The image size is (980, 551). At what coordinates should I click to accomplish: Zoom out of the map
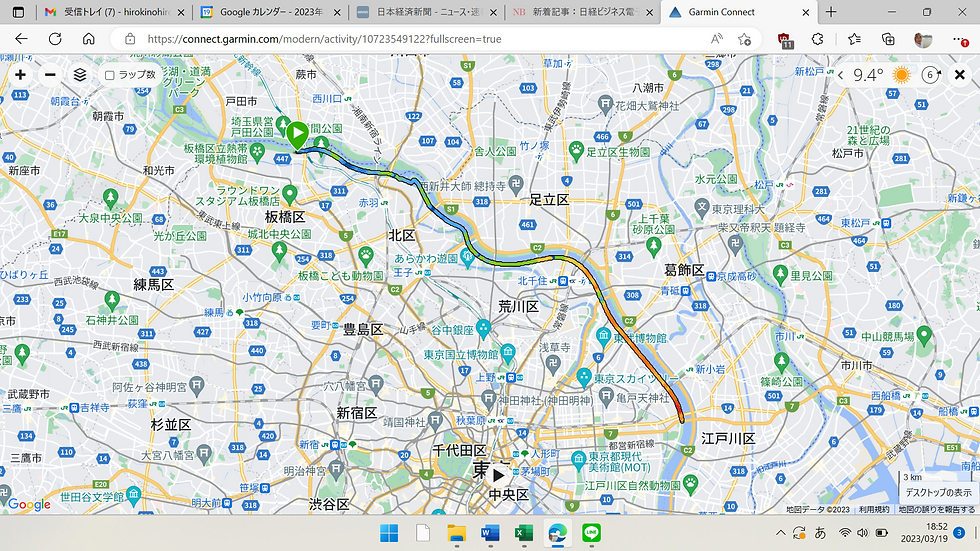[51, 75]
